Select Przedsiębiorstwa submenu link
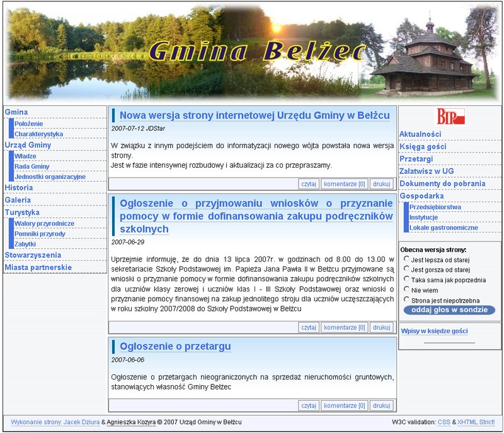 click(435, 207)
